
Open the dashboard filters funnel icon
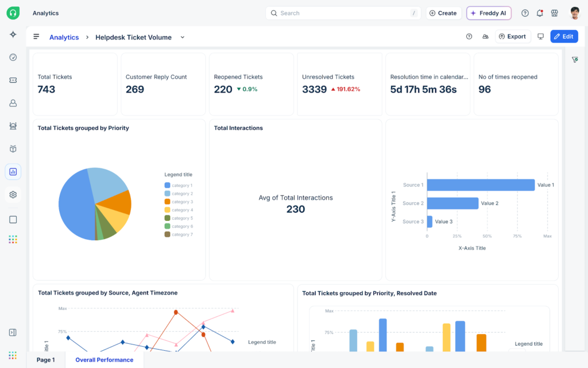pyautogui.click(x=575, y=59)
